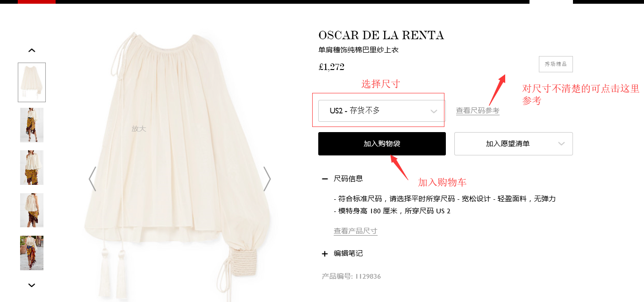Click 放大 to zoom the main image

(139, 129)
